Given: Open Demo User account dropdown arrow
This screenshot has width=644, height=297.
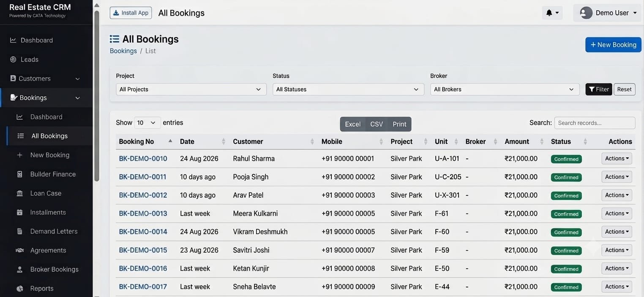Looking at the screenshot, I should 635,13.
